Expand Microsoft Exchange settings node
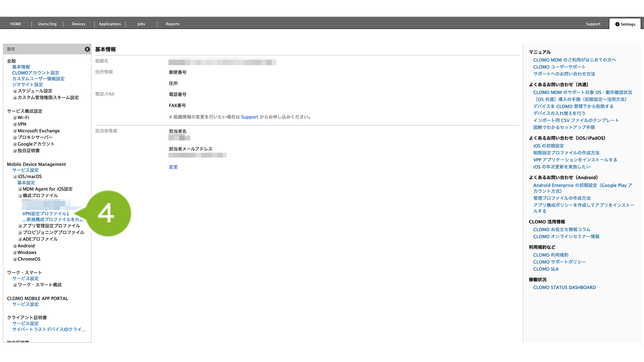The image size is (644, 362). point(15,131)
